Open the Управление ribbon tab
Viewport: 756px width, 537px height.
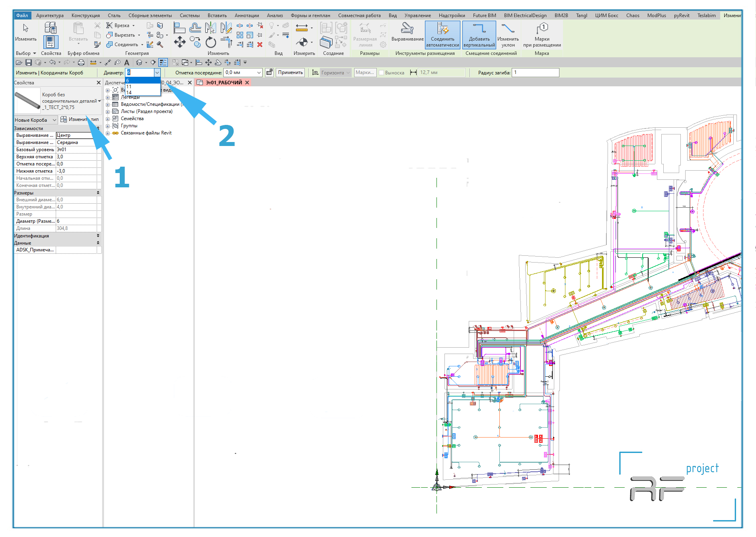417,16
